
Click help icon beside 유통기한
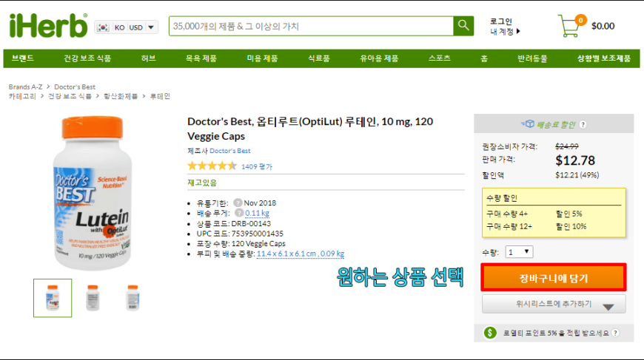pos(238,203)
